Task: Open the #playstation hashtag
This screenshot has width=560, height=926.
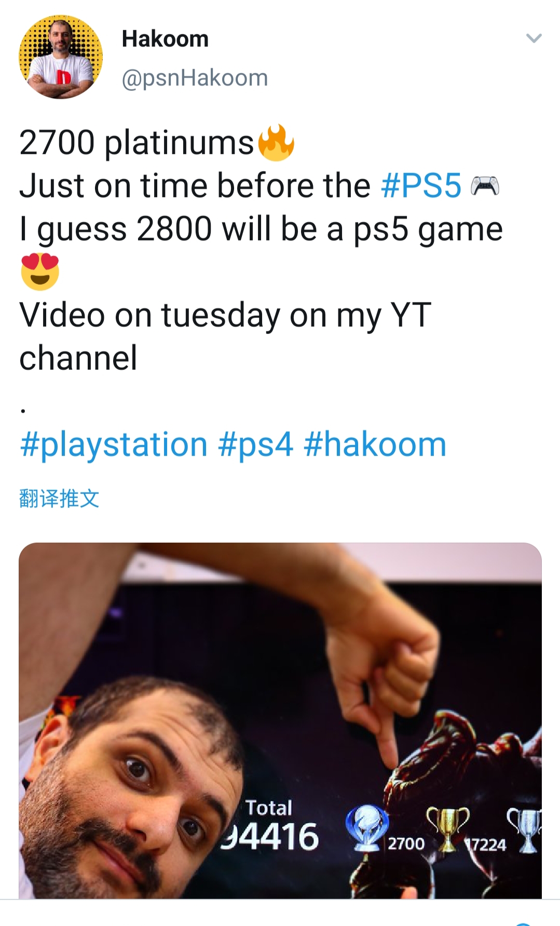Action: pos(114,445)
